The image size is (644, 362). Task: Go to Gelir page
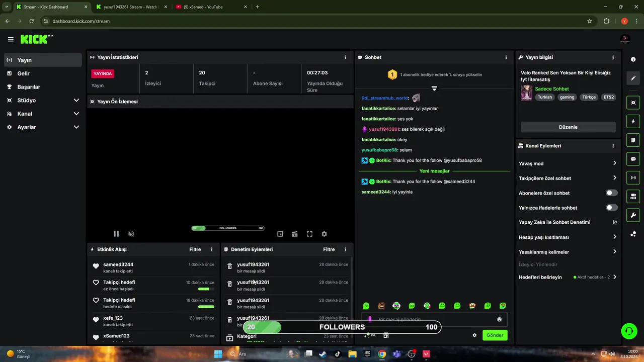click(43, 73)
